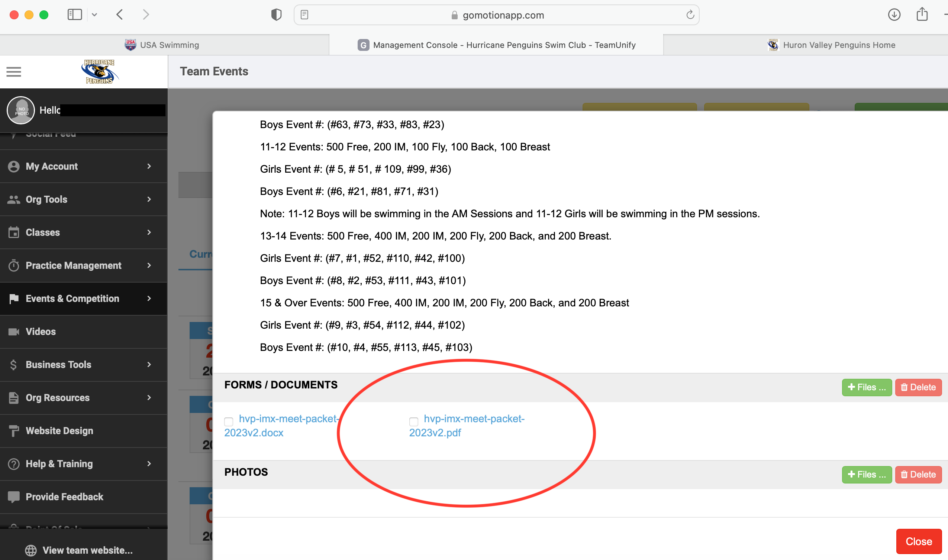Reload the page with refresh icon
The width and height of the screenshot is (948, 560).
(690, 15)
